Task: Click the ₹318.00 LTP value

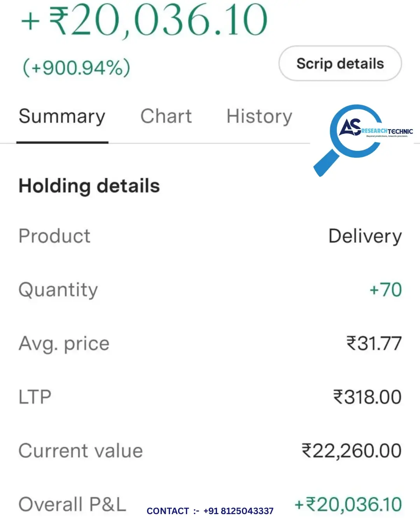Action: [x=367, y=397]
